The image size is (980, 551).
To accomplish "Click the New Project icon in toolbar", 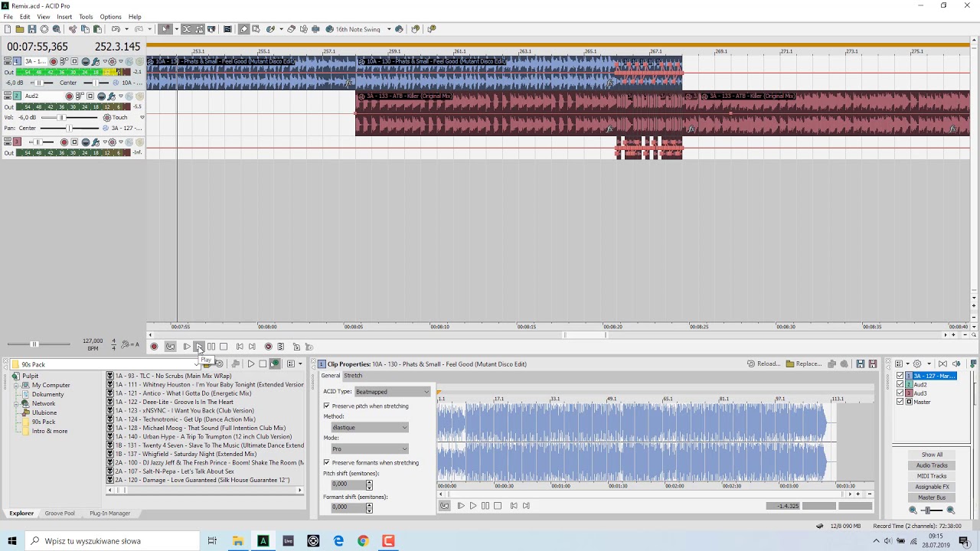I will point(8,29).
